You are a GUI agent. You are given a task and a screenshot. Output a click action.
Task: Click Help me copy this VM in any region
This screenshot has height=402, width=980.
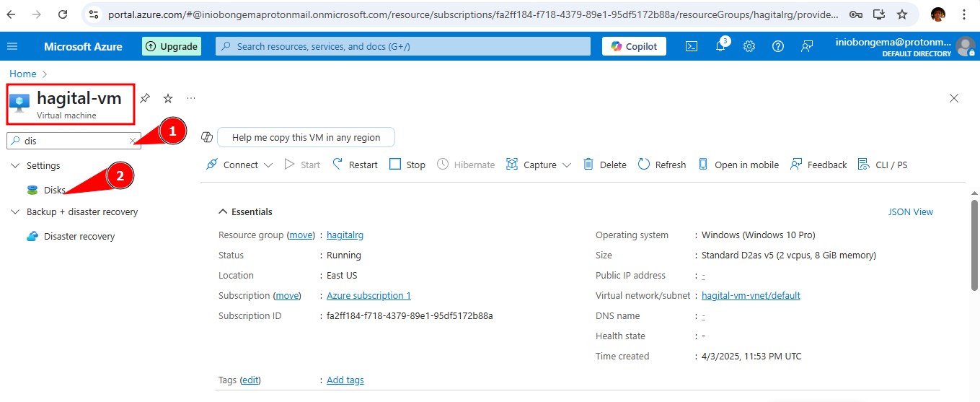[306, 137]
